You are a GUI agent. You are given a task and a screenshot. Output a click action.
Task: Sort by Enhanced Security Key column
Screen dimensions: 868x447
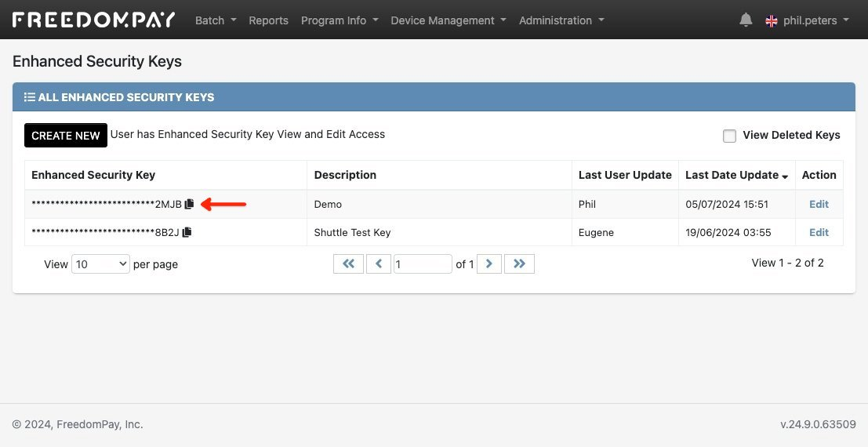click(x=165, y=175)
